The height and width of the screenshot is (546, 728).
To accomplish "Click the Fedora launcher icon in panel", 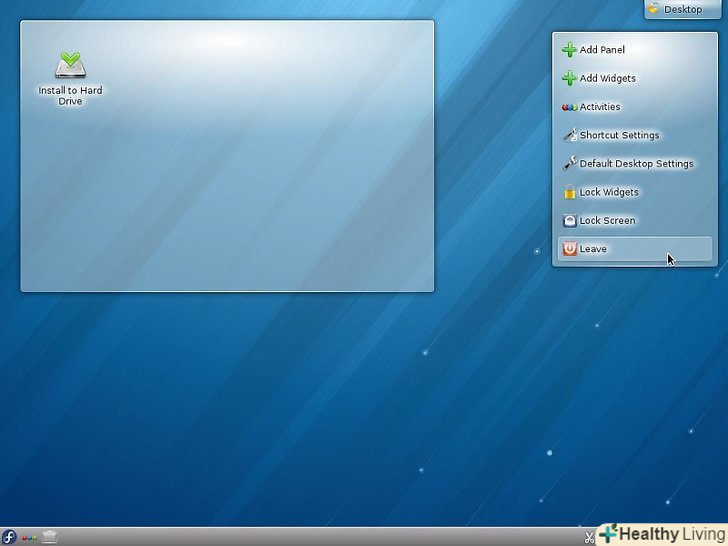I will (x=9, y=537).
